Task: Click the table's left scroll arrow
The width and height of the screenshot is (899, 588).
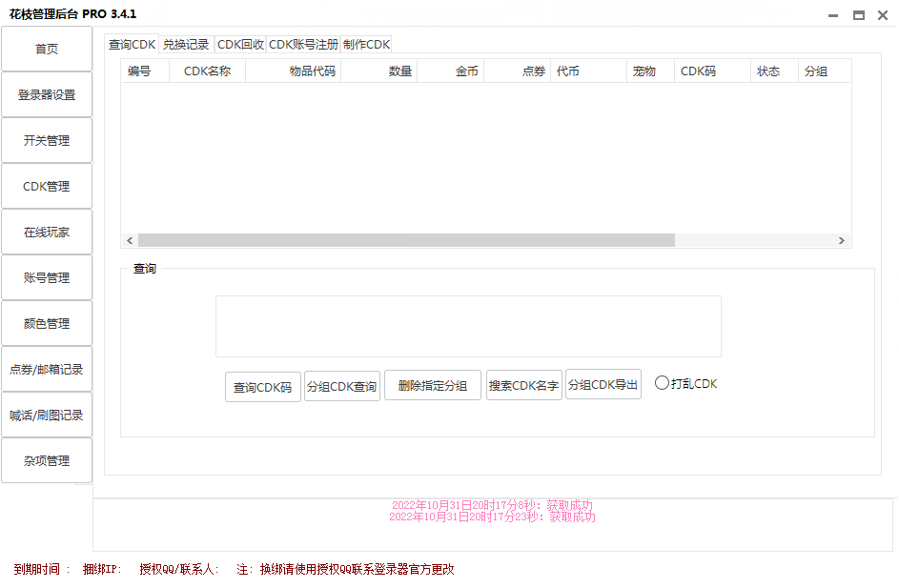Action: click(x=130, y=240)
